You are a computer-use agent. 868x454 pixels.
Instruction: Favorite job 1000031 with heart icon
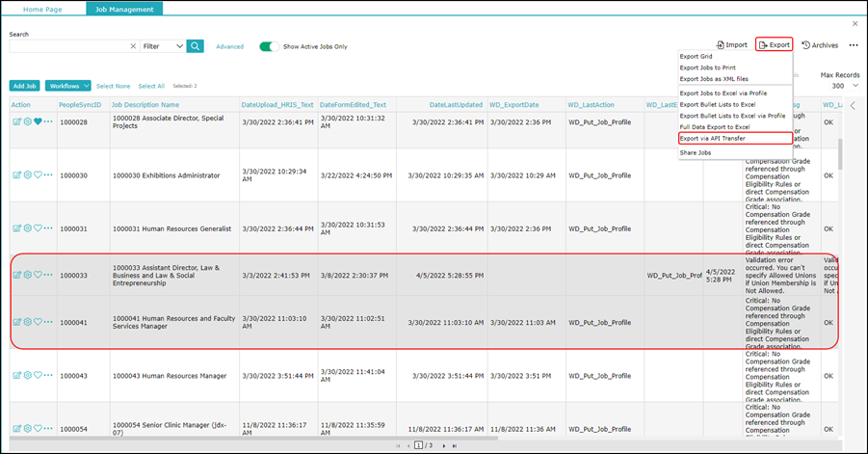pos(38,228)
